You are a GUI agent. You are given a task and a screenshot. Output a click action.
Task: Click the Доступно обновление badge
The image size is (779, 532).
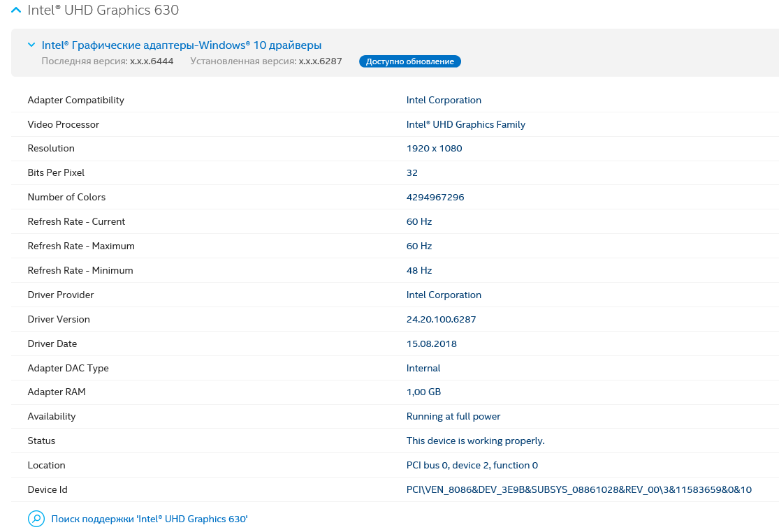pos(410,61)
